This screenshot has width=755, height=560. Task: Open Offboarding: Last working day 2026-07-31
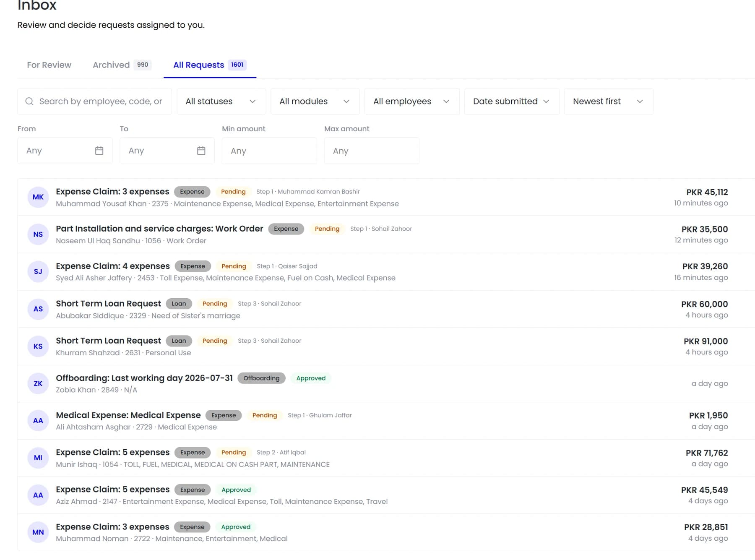click(144, 378)
